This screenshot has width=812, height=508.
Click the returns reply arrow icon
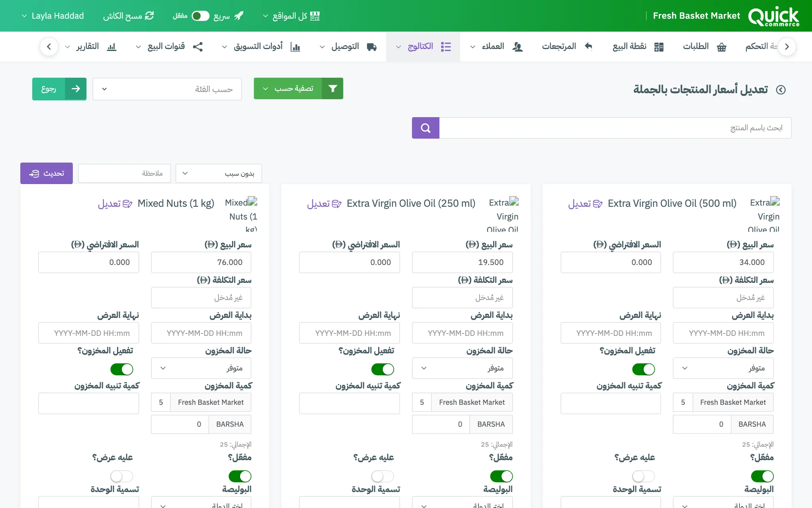tap(588, 47)
